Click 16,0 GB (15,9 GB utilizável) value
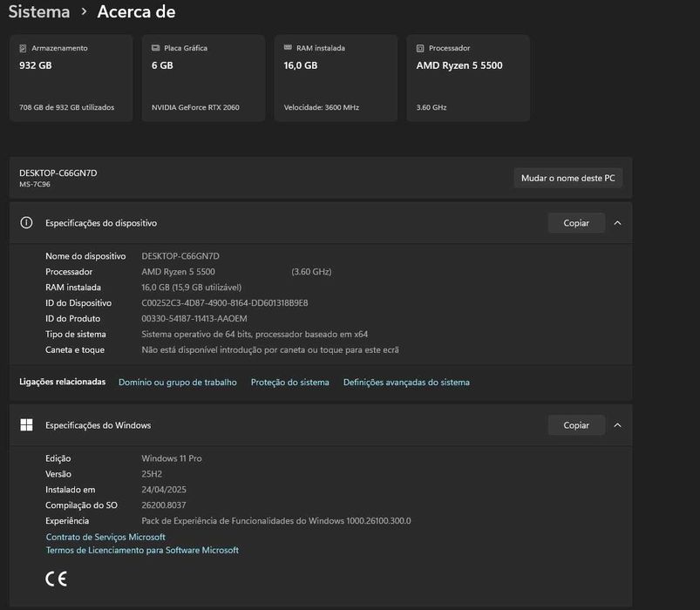The width and height of the screenshot is (700, 610). pos(192,288)
